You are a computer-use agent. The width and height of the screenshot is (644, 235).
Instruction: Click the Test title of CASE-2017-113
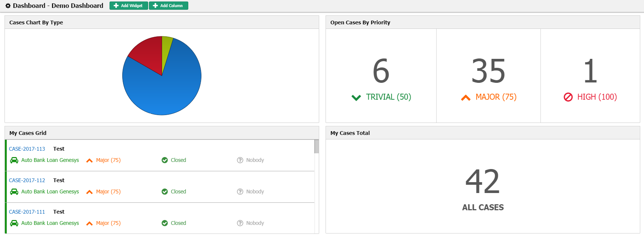click(59, 149)
